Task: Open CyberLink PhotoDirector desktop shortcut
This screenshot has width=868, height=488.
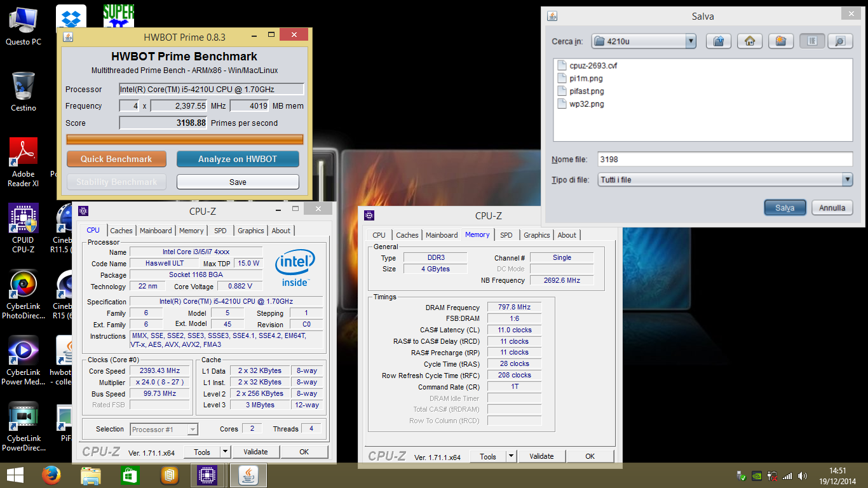Action: pyautogui.click(x=23, y=294)
